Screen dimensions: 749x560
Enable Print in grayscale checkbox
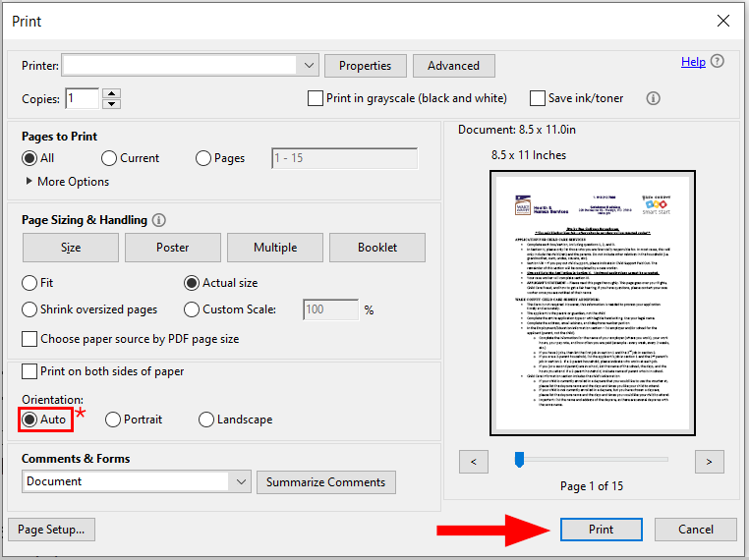[316, 98]
